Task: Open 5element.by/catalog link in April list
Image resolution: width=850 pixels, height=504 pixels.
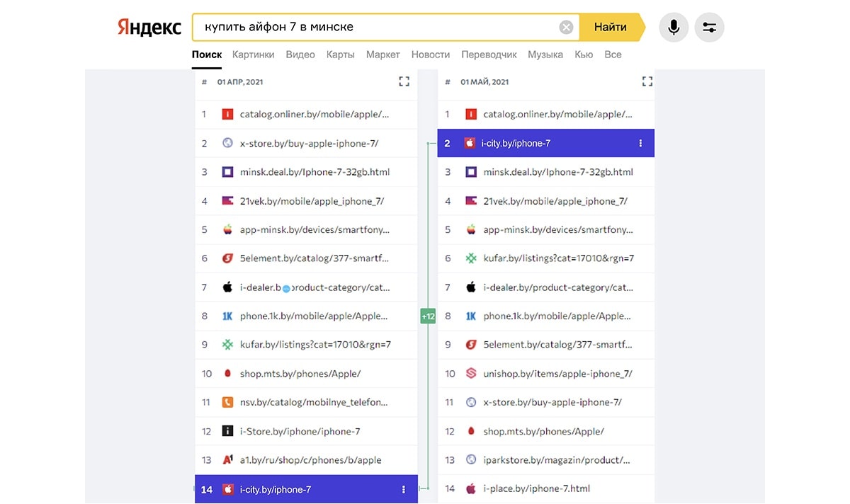Action: click(x=315, y=258)
